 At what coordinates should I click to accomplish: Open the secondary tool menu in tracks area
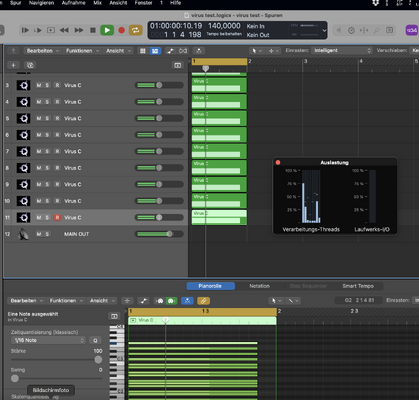pyautogui.click(x=274, y=51)
